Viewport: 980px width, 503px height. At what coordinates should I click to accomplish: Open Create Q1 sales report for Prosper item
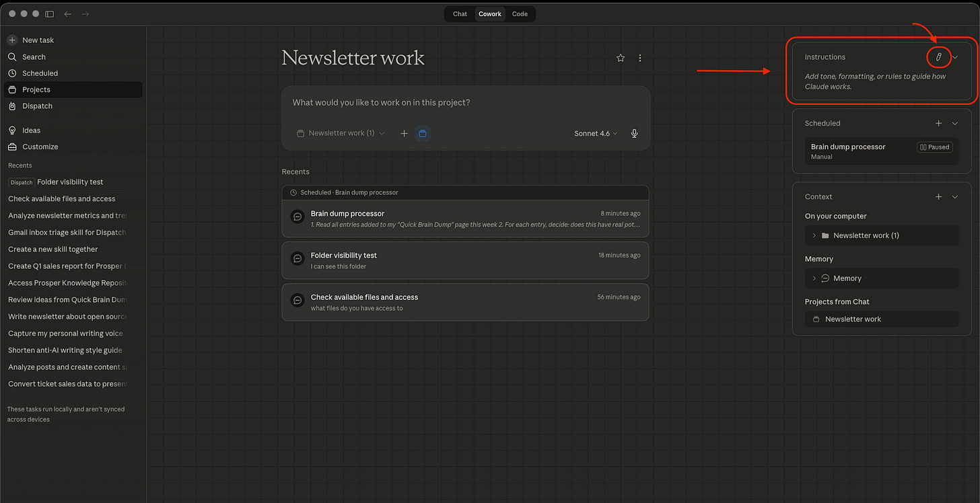[67, 266]
